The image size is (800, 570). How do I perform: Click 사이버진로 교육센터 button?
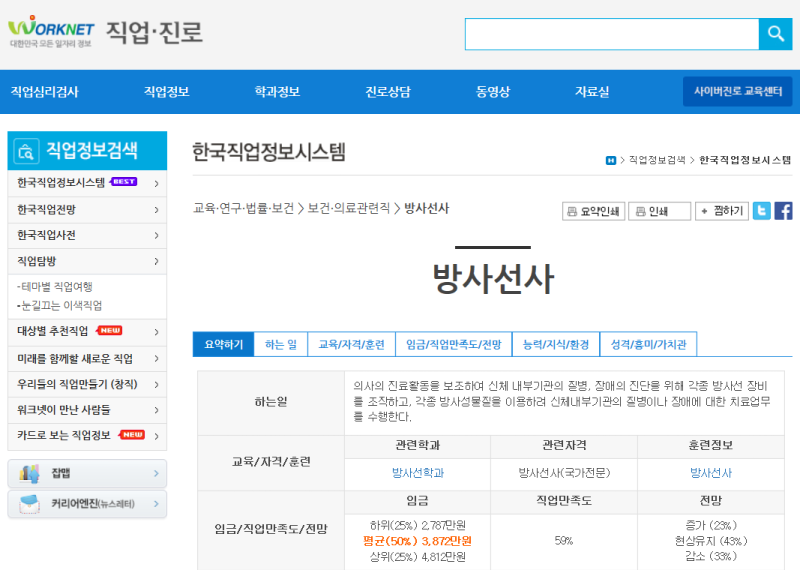click(738, 91)
